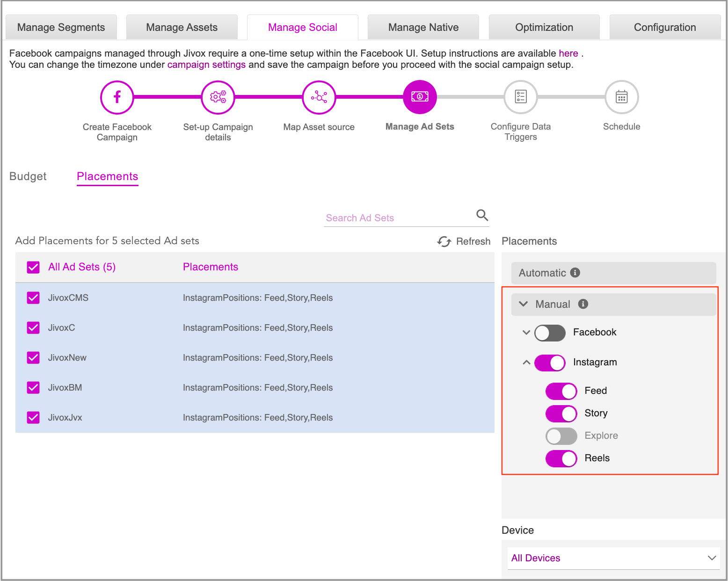
Task: Click the Manage Ad Sets step label
Action: [420, 126]
